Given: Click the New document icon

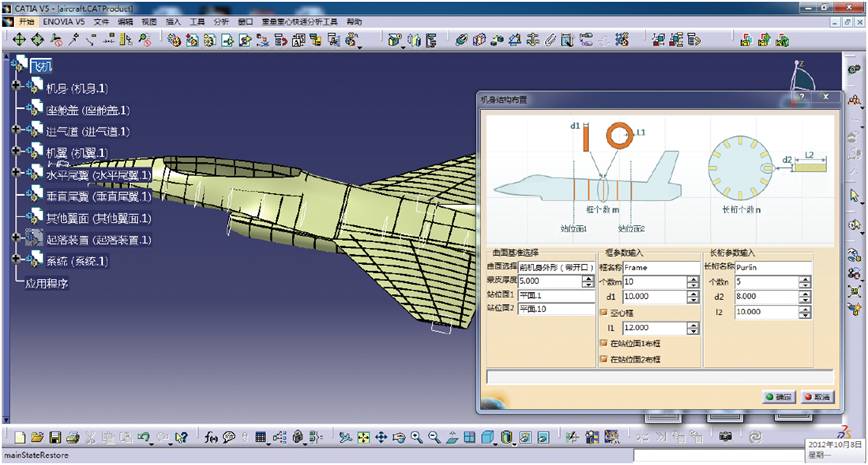Looking at the screenshot, I should click(20, 437).
